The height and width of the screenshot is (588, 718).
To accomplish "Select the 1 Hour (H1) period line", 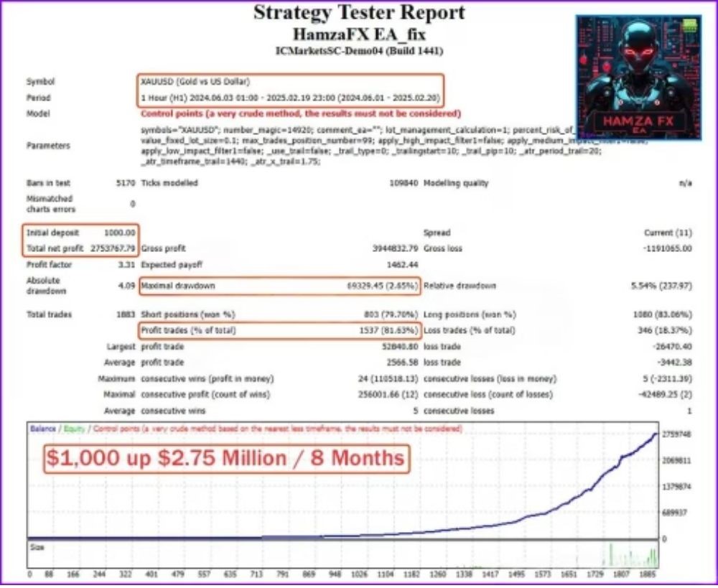I will click(290, 98).
